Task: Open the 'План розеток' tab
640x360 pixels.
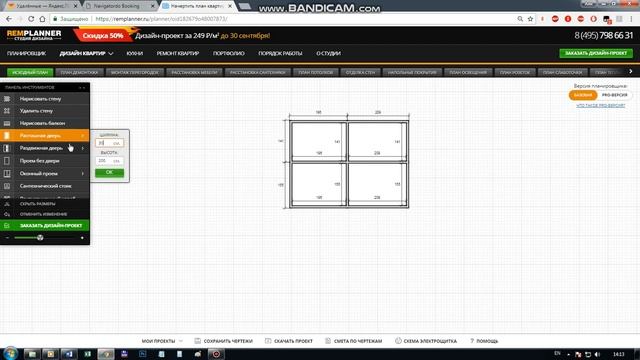Action: click(x=515, y=72)
